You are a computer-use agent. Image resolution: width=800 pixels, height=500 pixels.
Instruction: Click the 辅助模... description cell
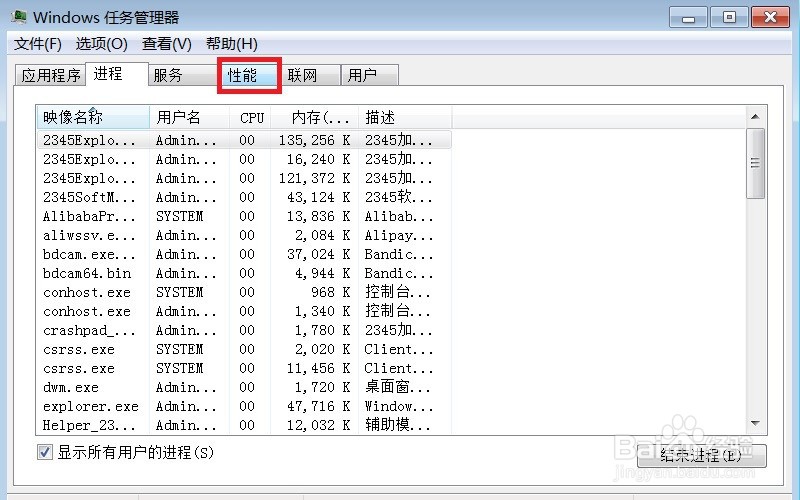click(x=398, y=425)
